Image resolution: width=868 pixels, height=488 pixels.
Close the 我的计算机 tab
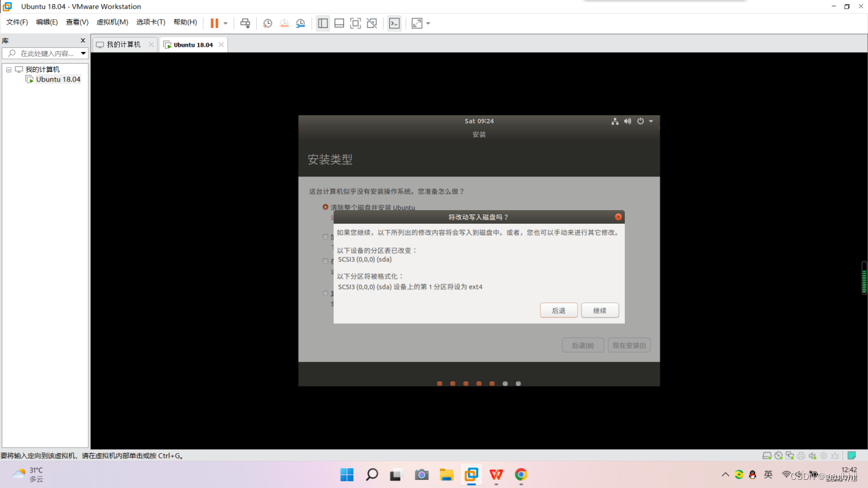click(151, 44)
